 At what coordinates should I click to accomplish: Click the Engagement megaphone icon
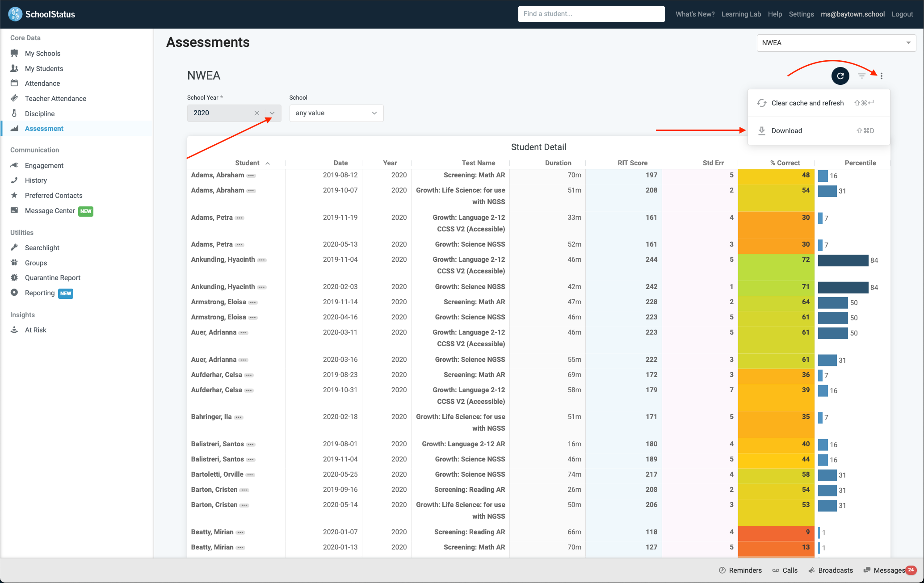[x=14, y=165]
